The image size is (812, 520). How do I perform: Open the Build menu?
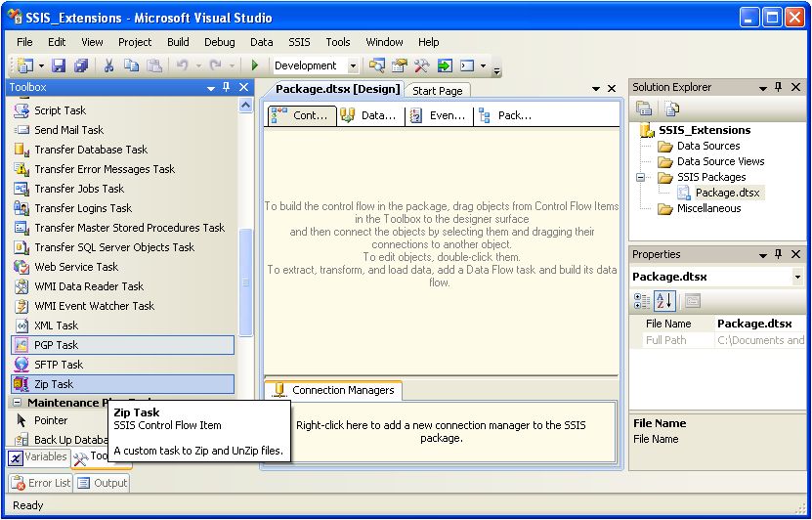coord(178,42)
